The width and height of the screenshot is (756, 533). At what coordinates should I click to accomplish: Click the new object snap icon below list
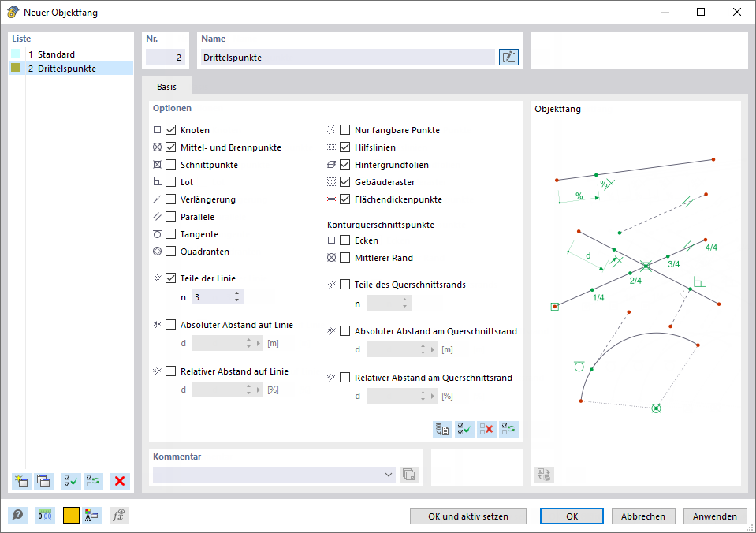(x=22, y=481)
